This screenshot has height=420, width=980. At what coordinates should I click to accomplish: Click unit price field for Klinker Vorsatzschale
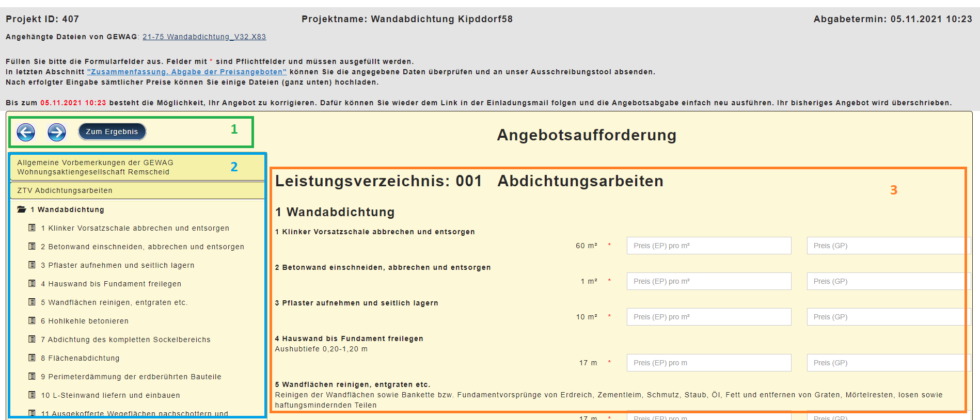pos(708,246)
